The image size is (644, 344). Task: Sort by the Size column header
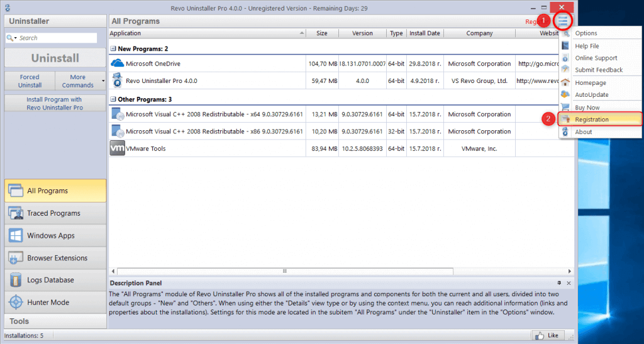[x=322, y=33]
